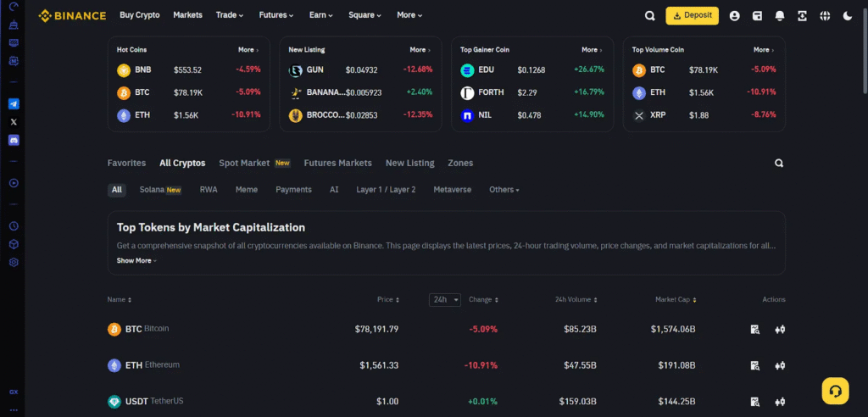The height and width of the screenshot is (417, 868).
Task: Switch to the Futures Markets tab
Action: (x=337, y=163)
